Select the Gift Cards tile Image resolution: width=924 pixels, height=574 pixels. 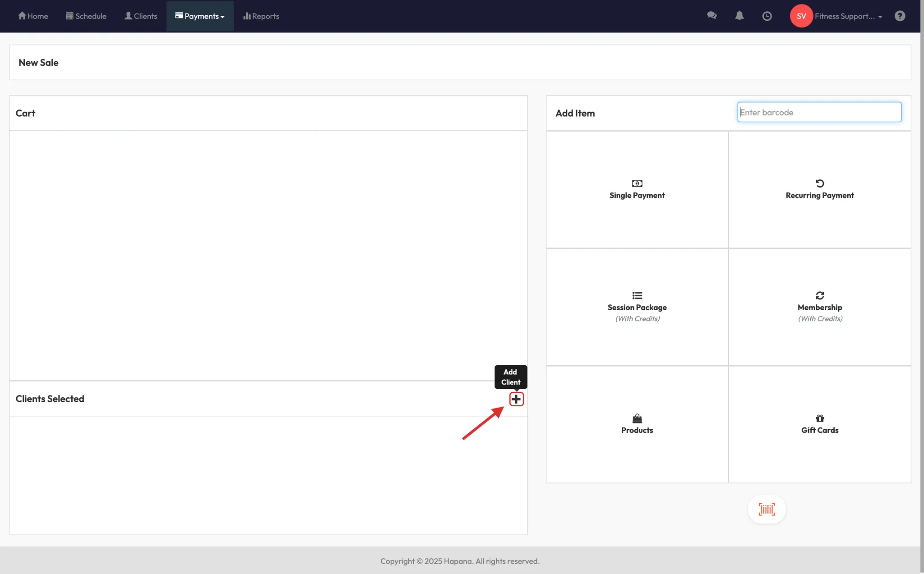[x=819, y=424]
